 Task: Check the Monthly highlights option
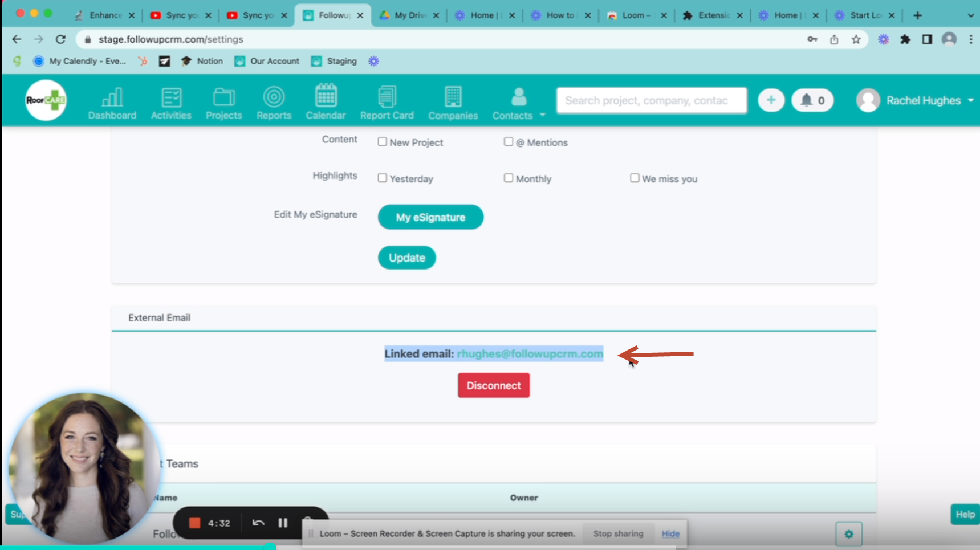[x=508, y=178]
